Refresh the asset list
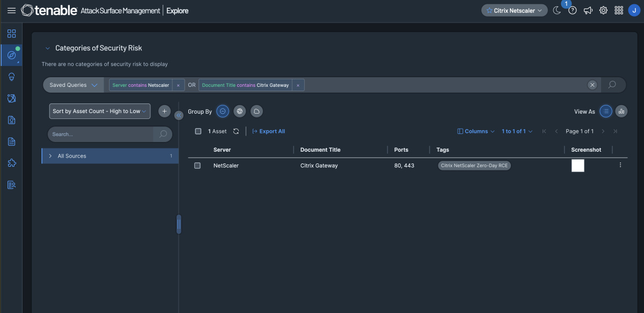644x313 pixels. point(236,131)
